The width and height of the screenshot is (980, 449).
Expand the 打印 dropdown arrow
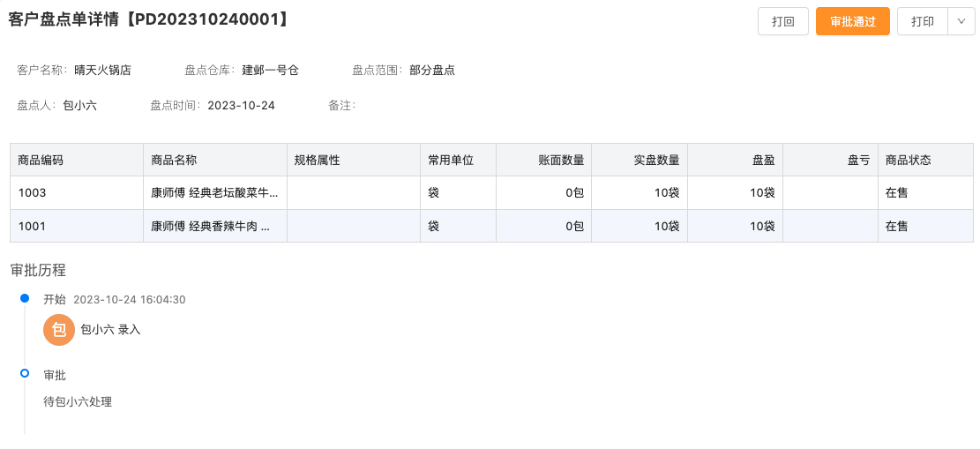(x=961, y=21)
